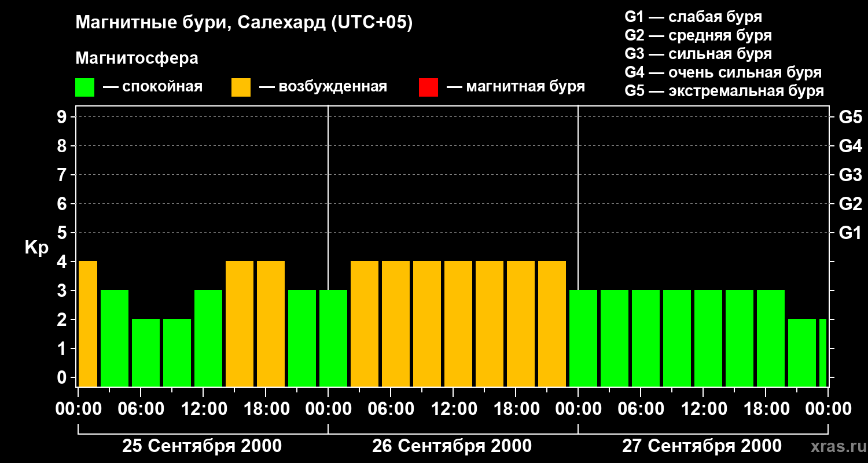Click the 'Kp' vertical axis label
Viewport: 868px width, 463px height.
[x=36, y=248]
